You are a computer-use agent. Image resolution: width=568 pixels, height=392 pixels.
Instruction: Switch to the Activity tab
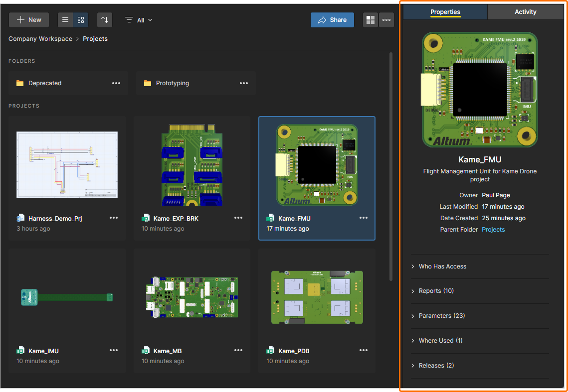pos(525,11)
